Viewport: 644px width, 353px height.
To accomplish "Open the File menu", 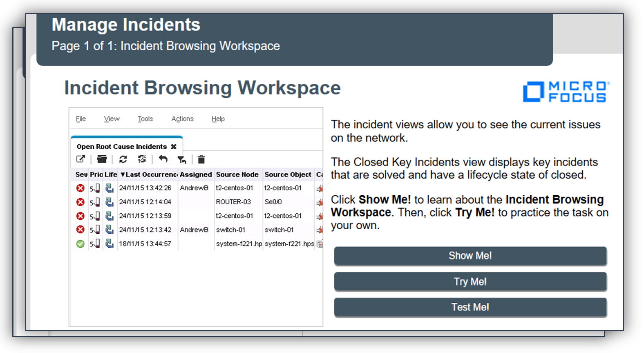I will pyautogui.click(x=81, y=119).
